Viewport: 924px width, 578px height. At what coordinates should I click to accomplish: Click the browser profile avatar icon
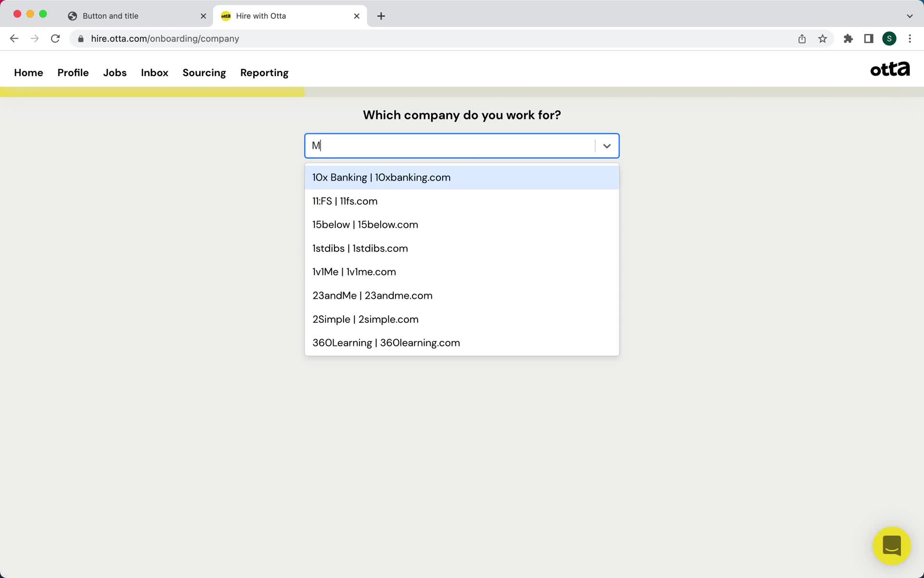[890, 39]
